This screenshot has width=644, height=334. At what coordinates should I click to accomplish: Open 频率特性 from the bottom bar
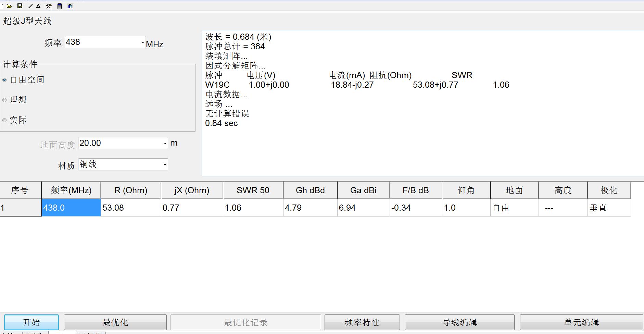362,322
